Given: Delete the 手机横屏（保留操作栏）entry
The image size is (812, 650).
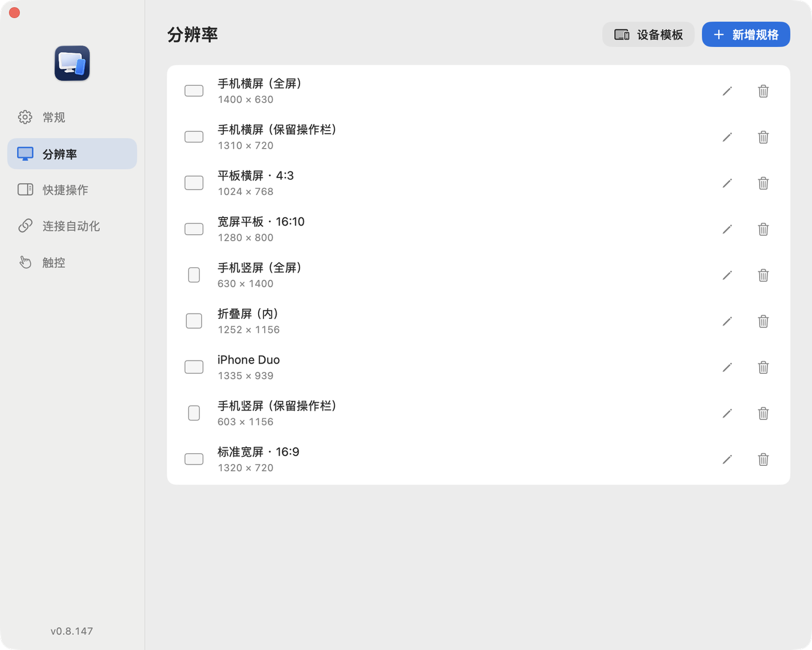Looking at the screenshot, I should tap(763, 137).
